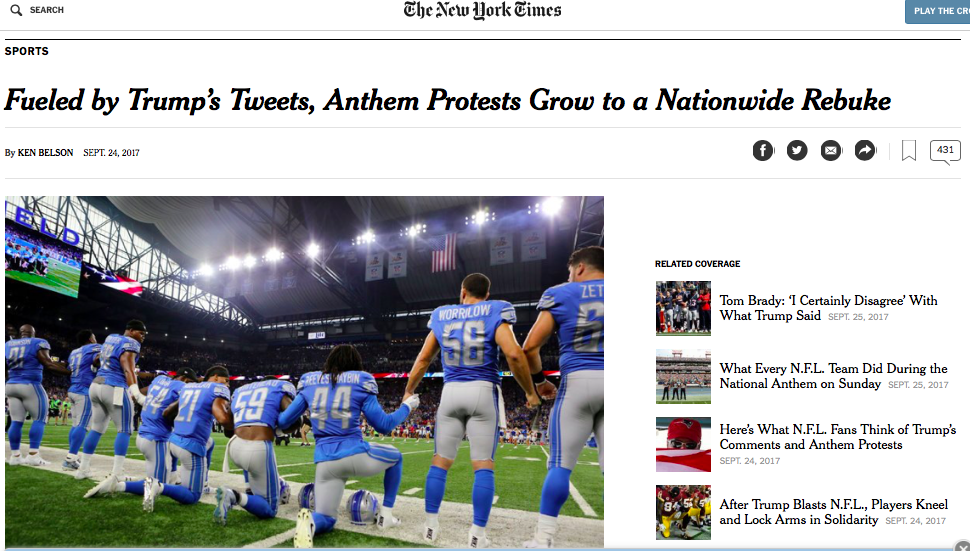Open the 431 comments bubble
The image size is (970, 551).
[945, 151]
